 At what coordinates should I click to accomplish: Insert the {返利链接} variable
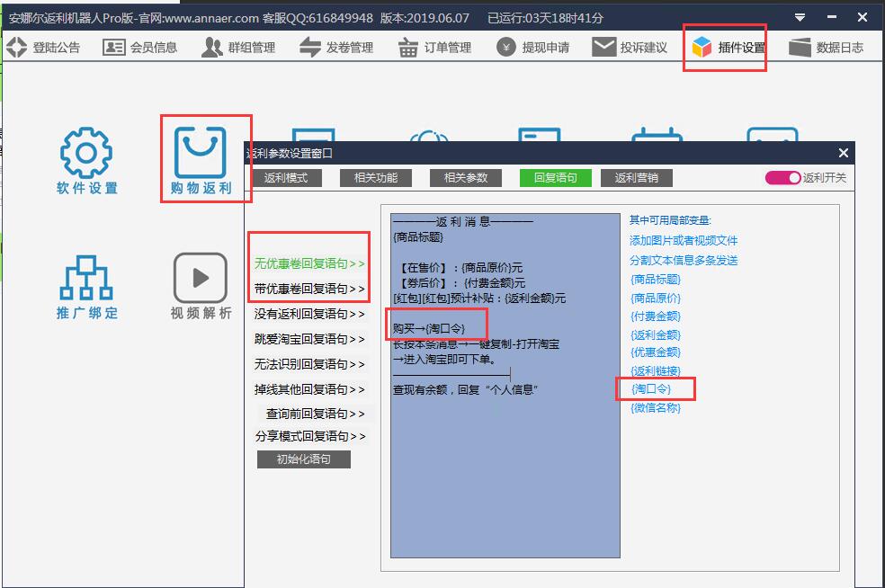(656, 370)
